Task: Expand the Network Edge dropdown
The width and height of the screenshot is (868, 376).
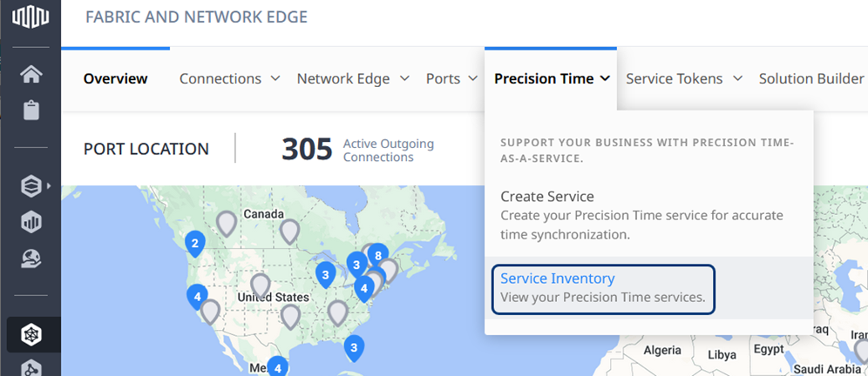Action: 353,78
